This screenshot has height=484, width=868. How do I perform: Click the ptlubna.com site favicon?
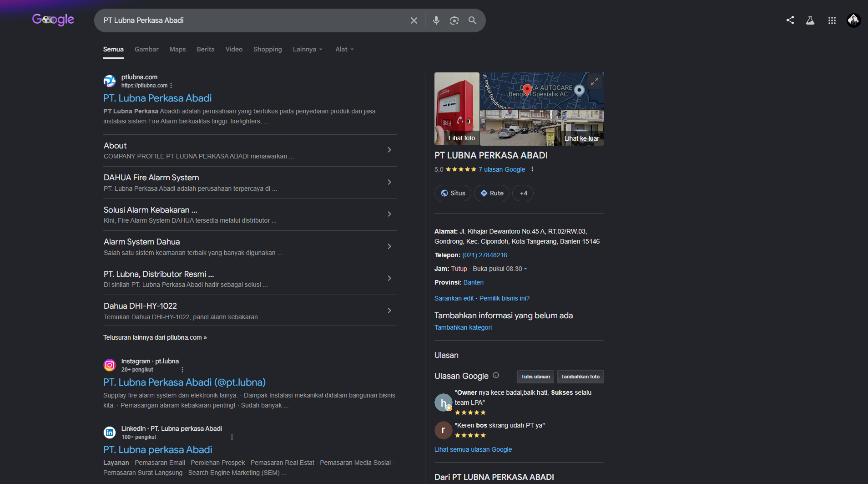pyautogui.click(x=110, y=81)
